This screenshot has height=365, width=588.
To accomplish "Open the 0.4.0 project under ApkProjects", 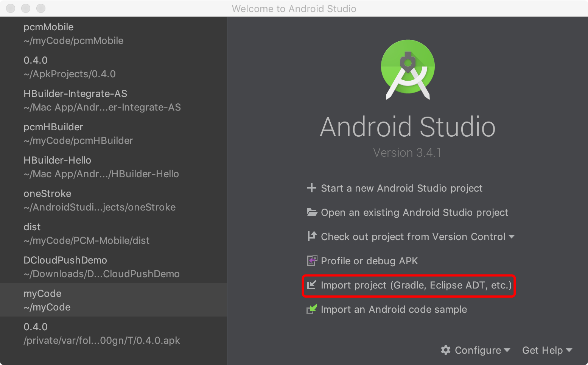I will point(114,67).
